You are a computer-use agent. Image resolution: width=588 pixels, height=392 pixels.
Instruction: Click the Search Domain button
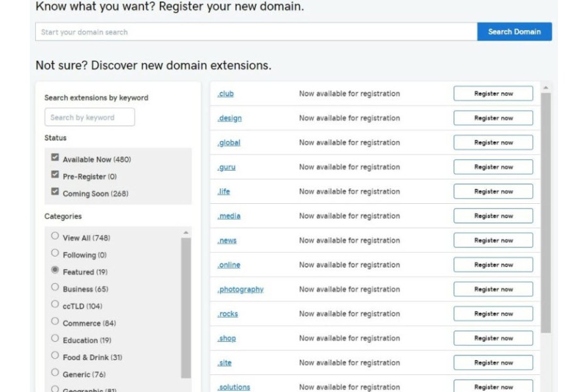click(514, 31)
